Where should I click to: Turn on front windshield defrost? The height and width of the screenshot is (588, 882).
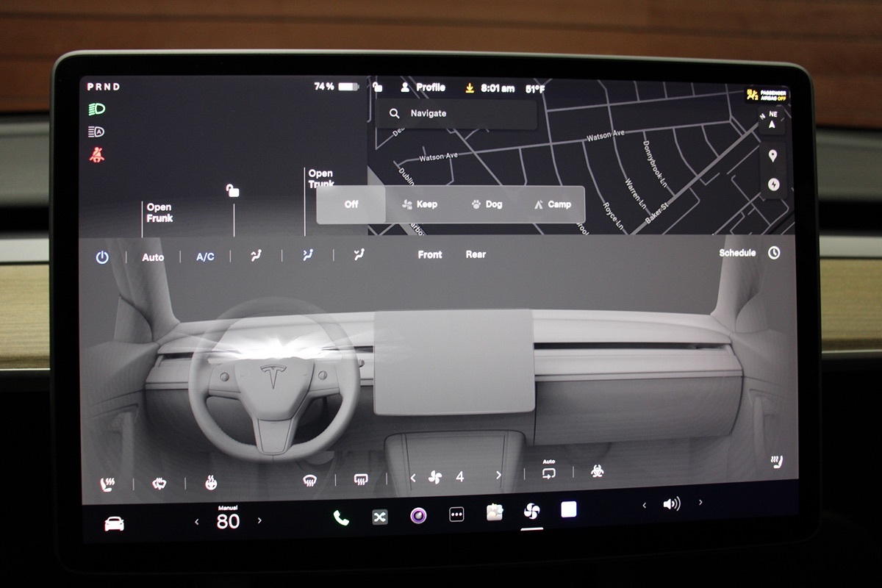310,481
